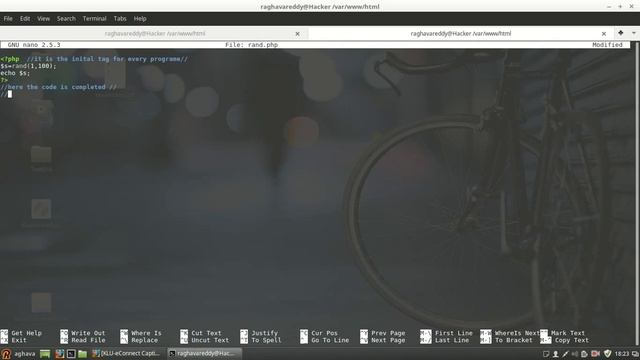
Task: Open the Tabs menu
Action: click(120, 19)
